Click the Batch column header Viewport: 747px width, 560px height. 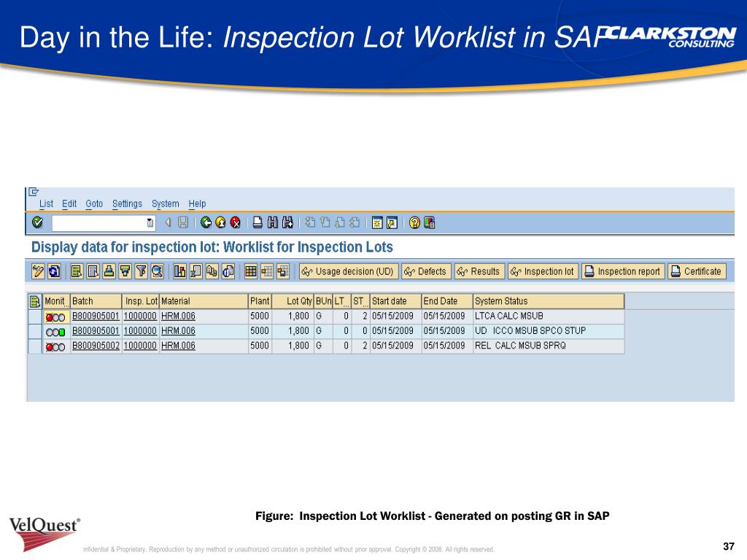[x=96, y=301]
